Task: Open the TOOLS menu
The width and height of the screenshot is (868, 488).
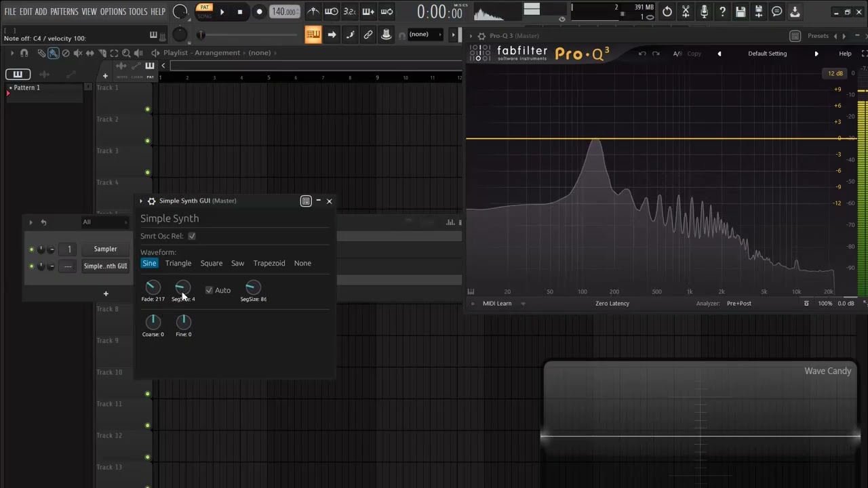Action: click(138, 12)
